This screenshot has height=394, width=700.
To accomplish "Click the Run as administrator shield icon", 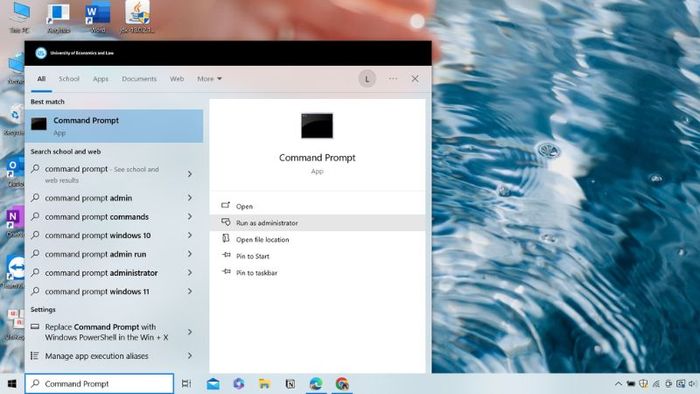I will pos(226,222).
